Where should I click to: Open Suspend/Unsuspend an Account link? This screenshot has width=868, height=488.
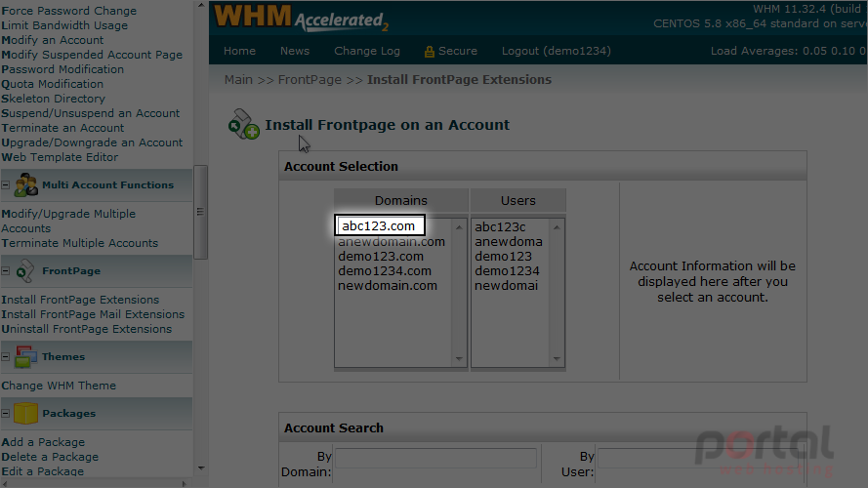90,113
